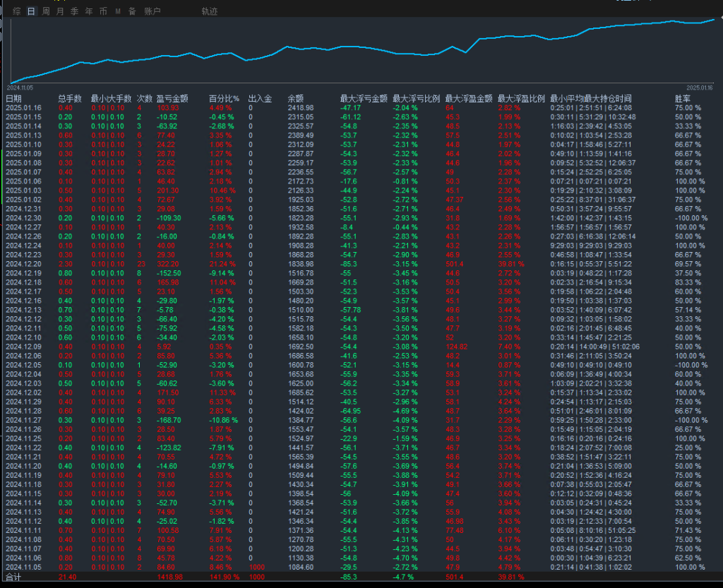The width and height of the screenshot is (723, 588).
Task: Open the 账户 account tab
Action: point(152,11)
